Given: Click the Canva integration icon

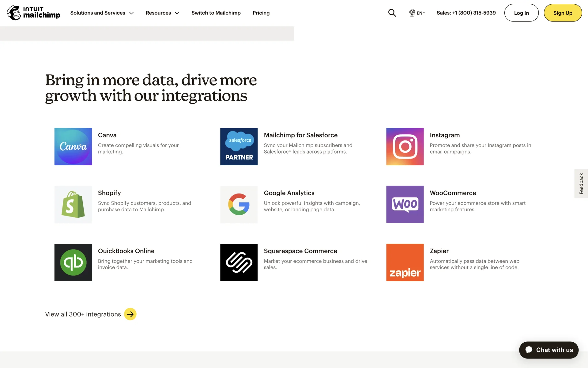Looking at the screenshot, I should (73, 147).
